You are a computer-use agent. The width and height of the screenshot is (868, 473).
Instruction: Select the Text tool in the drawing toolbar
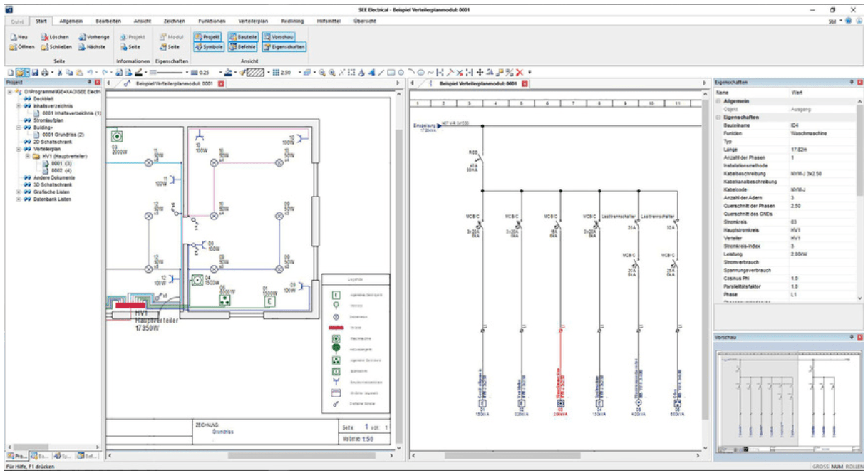[361, 71]
